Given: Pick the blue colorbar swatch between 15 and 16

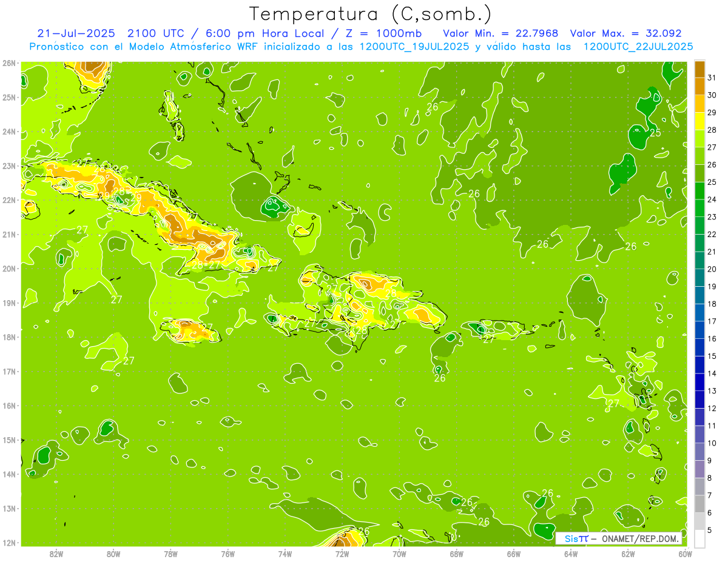Looking at the screenshot, I should tap(699, 347).
